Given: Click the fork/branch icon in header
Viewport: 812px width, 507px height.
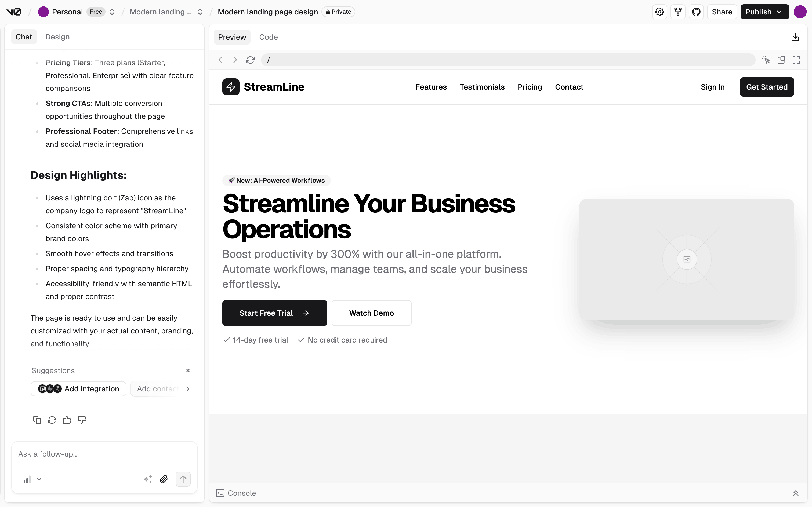Looking at the screenshot, I should (678, 12).
